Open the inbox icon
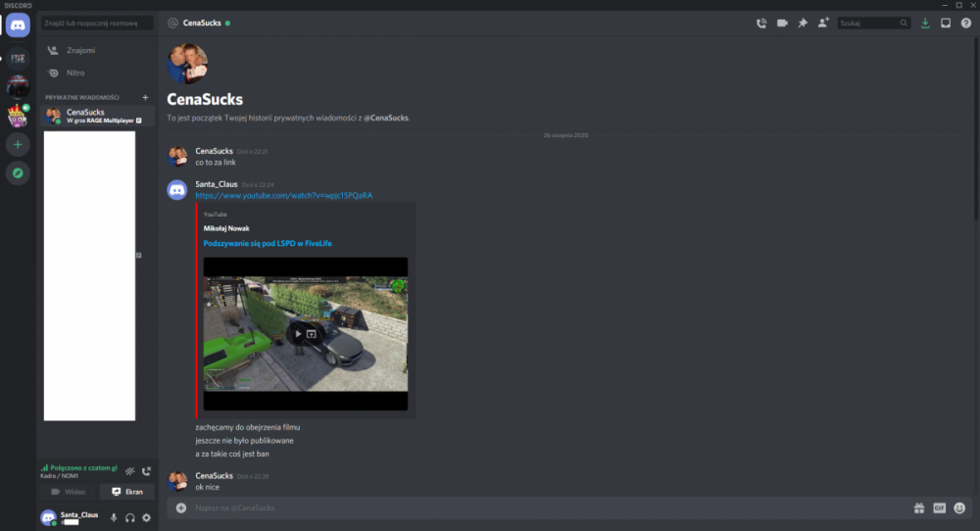Screen dimensions: 980x531 [x=946, y=24]
